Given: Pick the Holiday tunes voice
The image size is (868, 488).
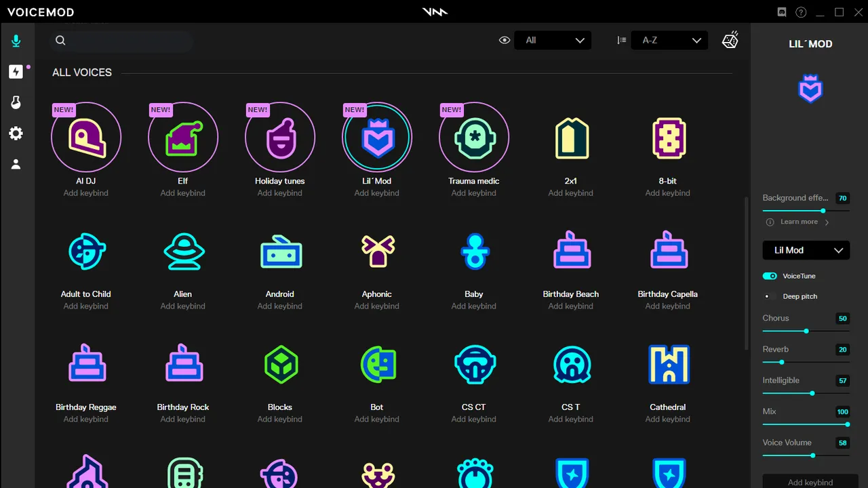Looking at the screenshot, I should pyautogui.click(x=280, y=137).
